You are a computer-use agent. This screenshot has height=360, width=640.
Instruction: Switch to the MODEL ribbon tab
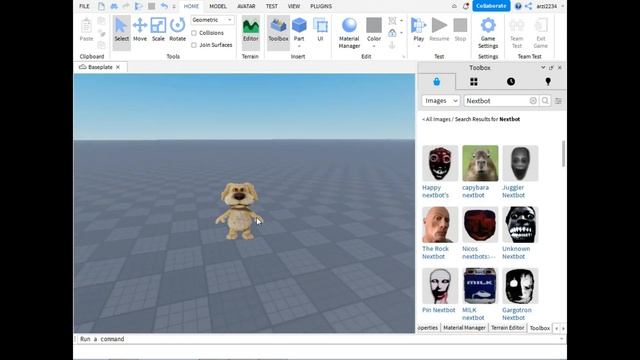point(218,6)
